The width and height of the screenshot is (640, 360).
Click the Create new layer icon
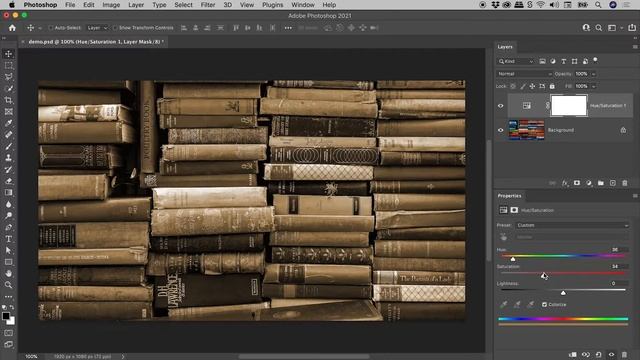(613, 183)
